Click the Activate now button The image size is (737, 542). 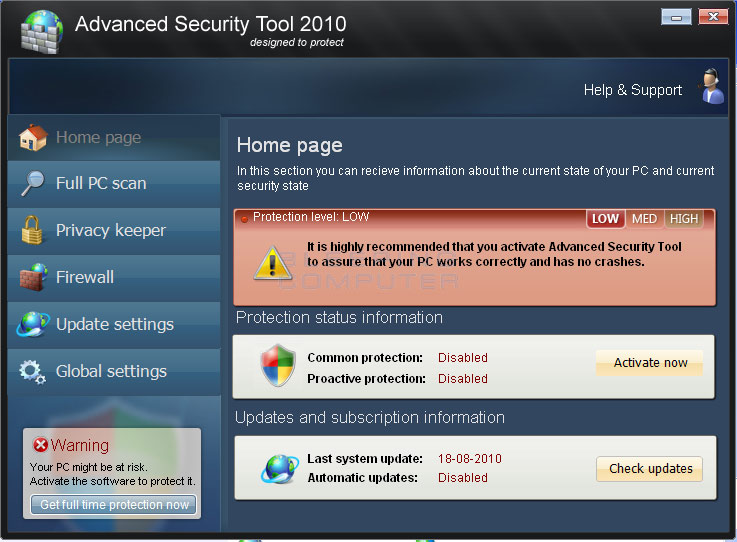pos(650,362)
